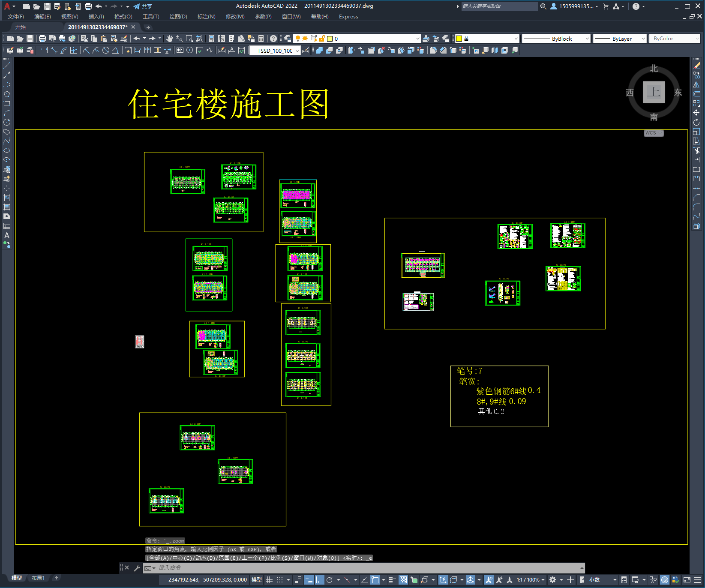Open the 绘图(D) menu

(178, 17)
